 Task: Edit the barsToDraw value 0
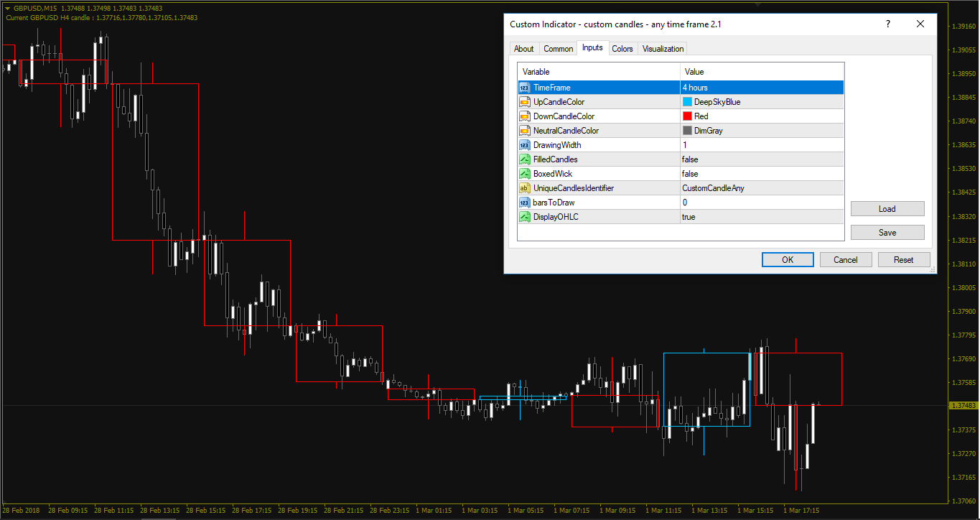(x=762, y=203)
